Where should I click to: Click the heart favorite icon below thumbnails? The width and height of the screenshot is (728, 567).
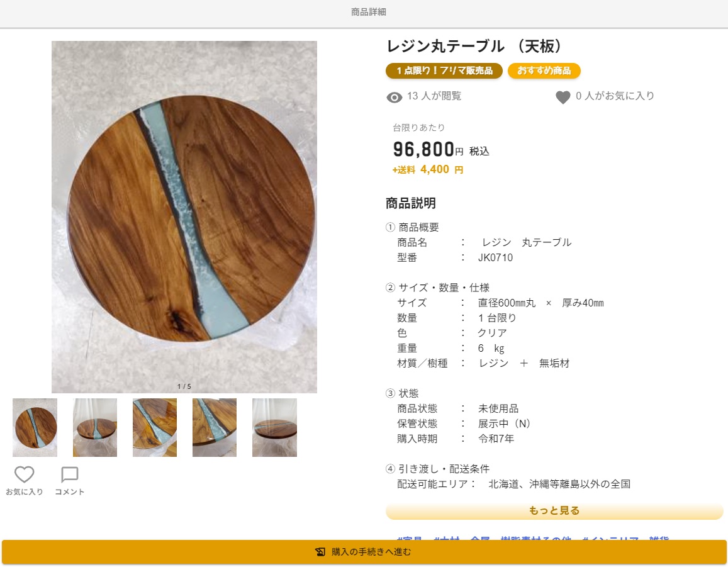point(24,474)
